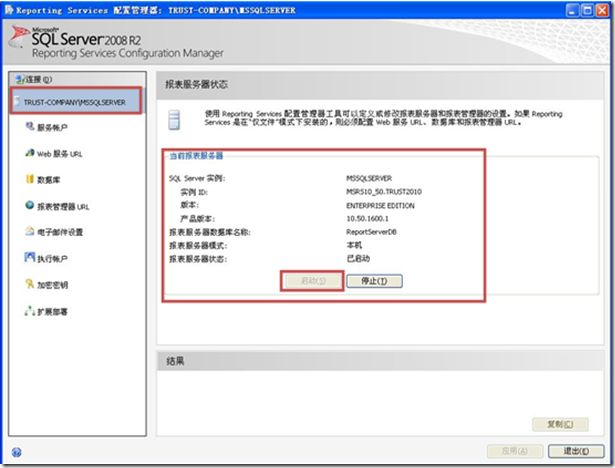Minimize the configuration manager window
Image resolution: width=615 pixels, height=468 pixels.
coord(572,10)
